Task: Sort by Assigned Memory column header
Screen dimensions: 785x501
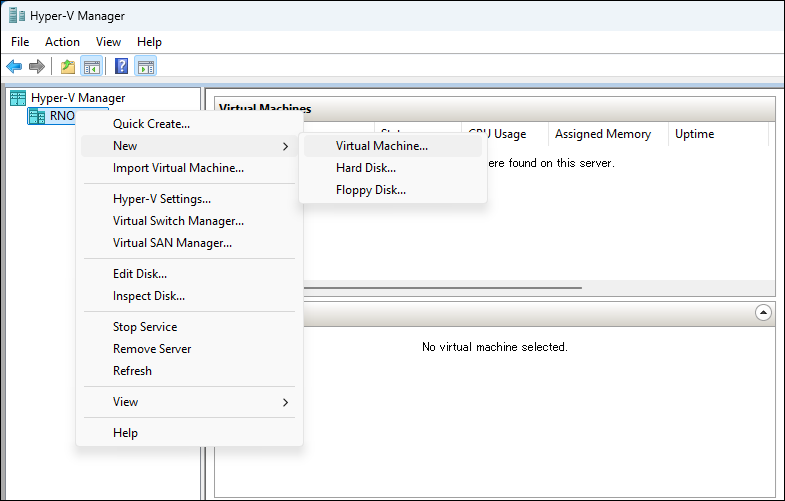Action: (x=608, y=134)
